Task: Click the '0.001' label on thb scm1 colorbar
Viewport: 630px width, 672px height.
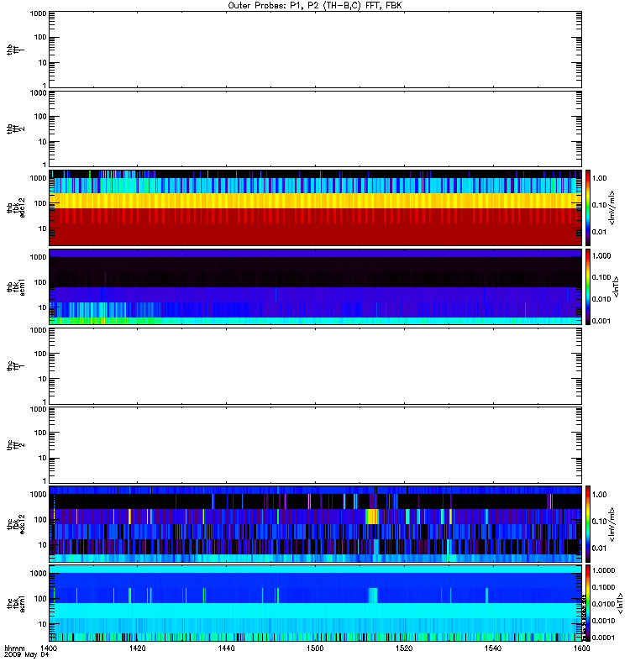Action: [601, 321]
